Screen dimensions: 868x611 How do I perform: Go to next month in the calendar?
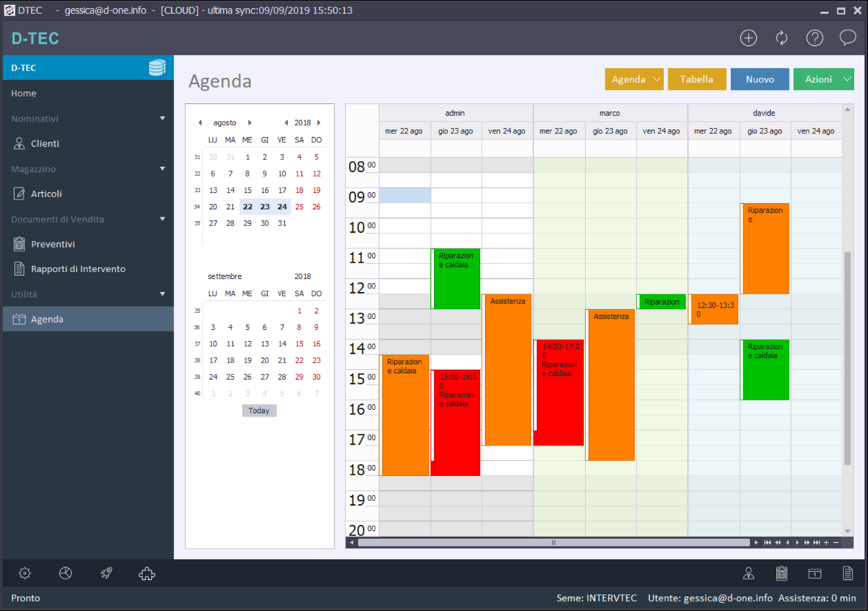(x=250, y=123)
